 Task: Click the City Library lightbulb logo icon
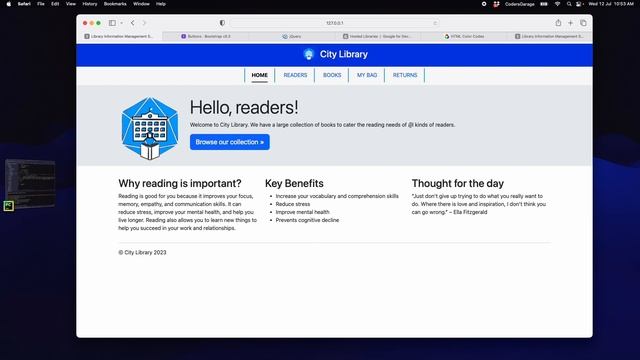[309, 54]
